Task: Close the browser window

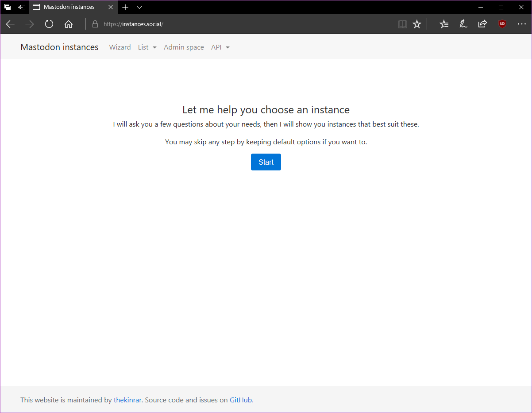Action: pos(521,7)
